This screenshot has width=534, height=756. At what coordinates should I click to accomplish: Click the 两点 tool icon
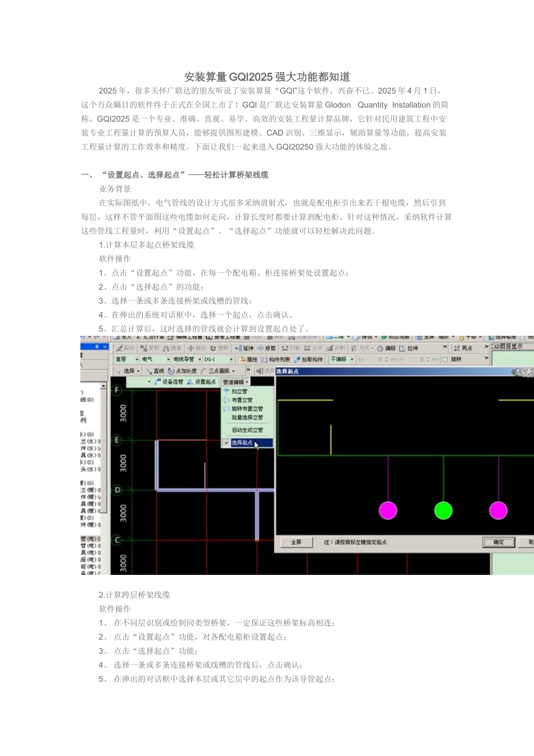[x=464, y=348]
